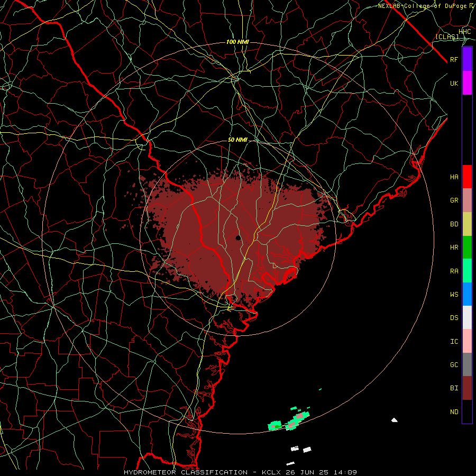Viewport: 476px width, 476px height.
Task: Click the BD legend label
Action: click(454, 224)
